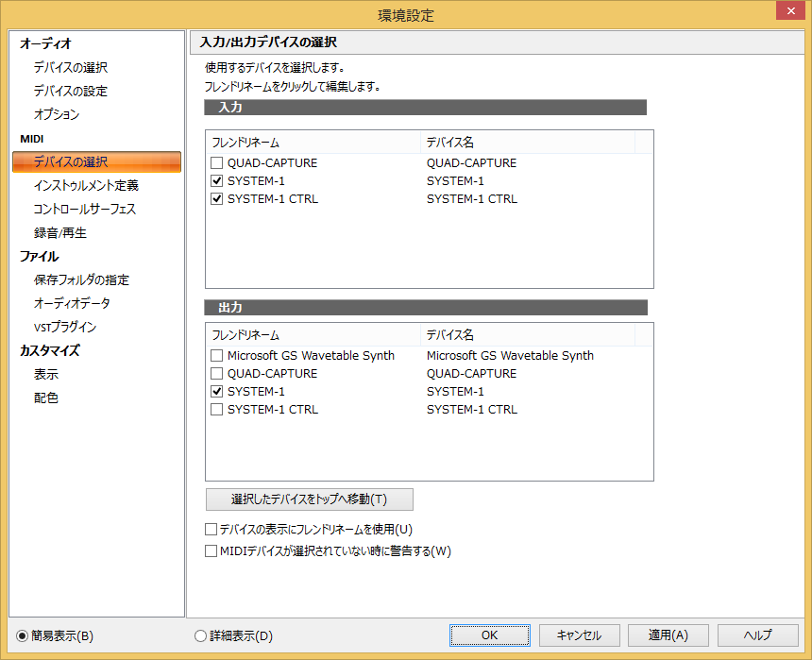Edit SYSTEM-1 friendly name in input list
The width and height of the screenshot is (812, 660).
pos(256,180)
